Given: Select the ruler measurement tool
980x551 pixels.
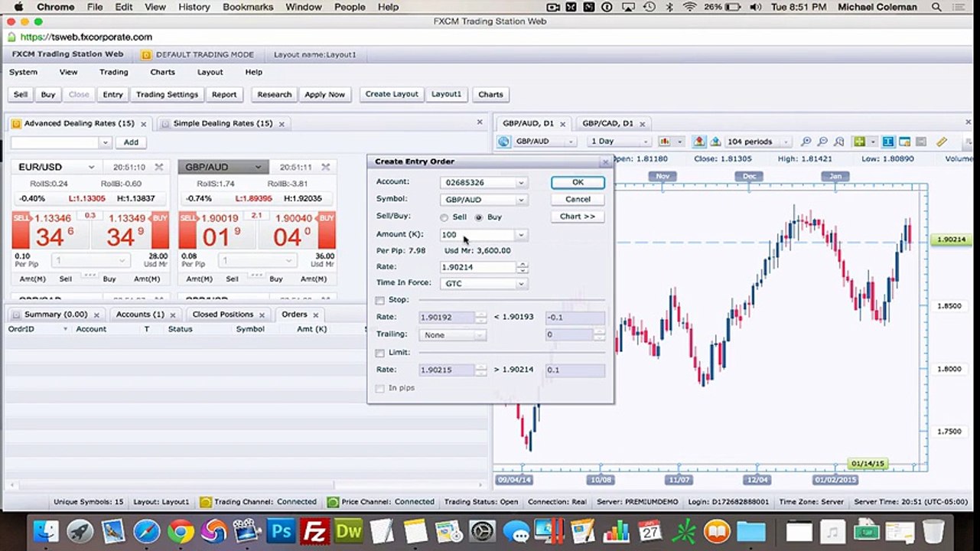Looking at the screenshot, I should tap(942, 142).
